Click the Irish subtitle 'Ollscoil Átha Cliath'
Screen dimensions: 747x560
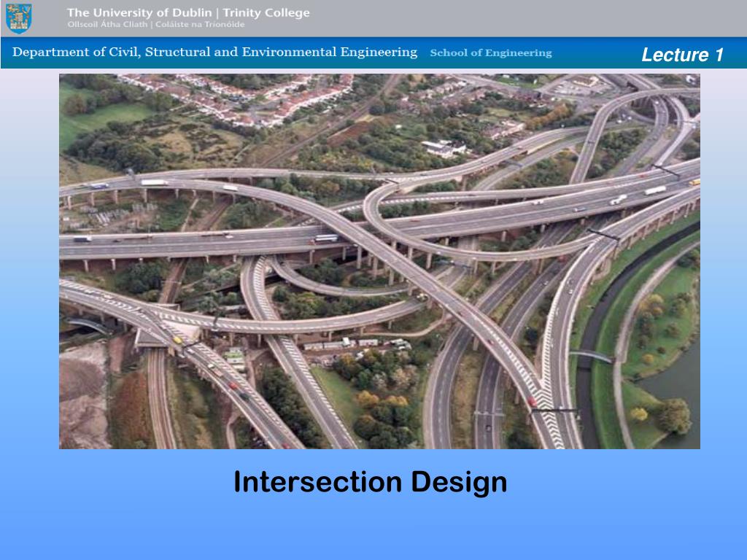pyautogui.click(x=107, y=24)
